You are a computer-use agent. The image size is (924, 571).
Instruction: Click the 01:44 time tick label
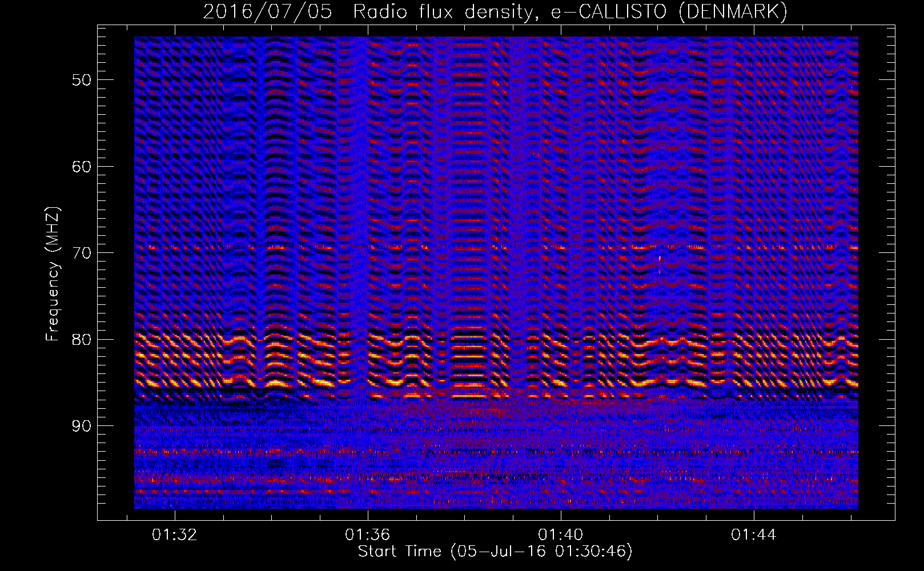coord(754,534)
